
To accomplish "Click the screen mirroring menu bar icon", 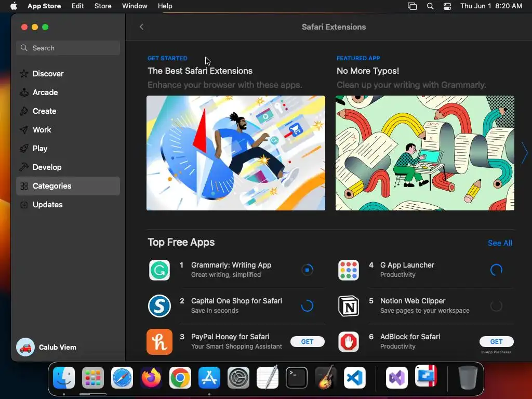I will (x=412, y=6).
